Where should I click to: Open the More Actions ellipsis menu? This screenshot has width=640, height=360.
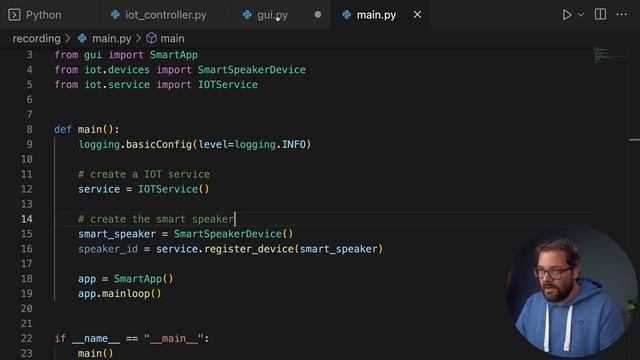pyautogui.click(x=622, y=14)
